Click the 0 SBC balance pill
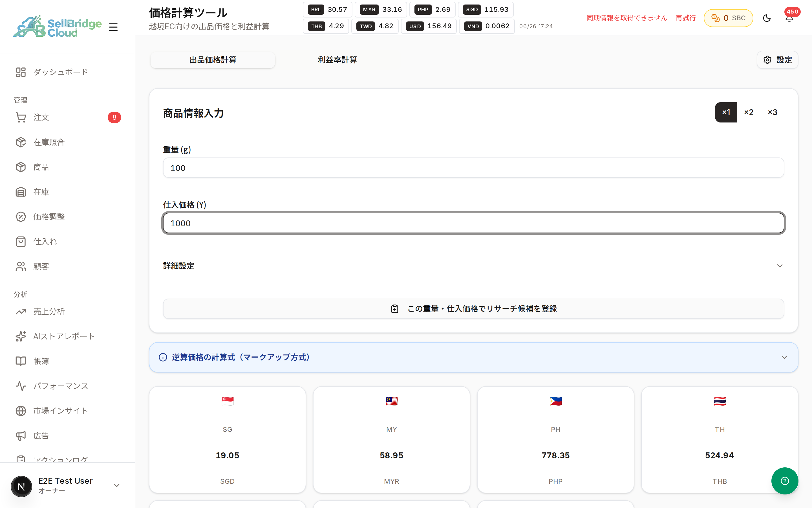Screen dimensions: 812x508 tap(728, 18)
